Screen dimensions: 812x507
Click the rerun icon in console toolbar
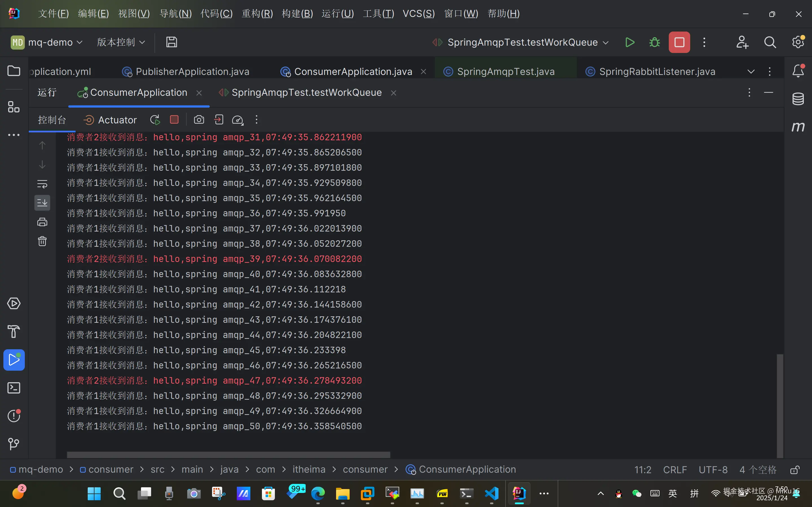click(155, 120)
